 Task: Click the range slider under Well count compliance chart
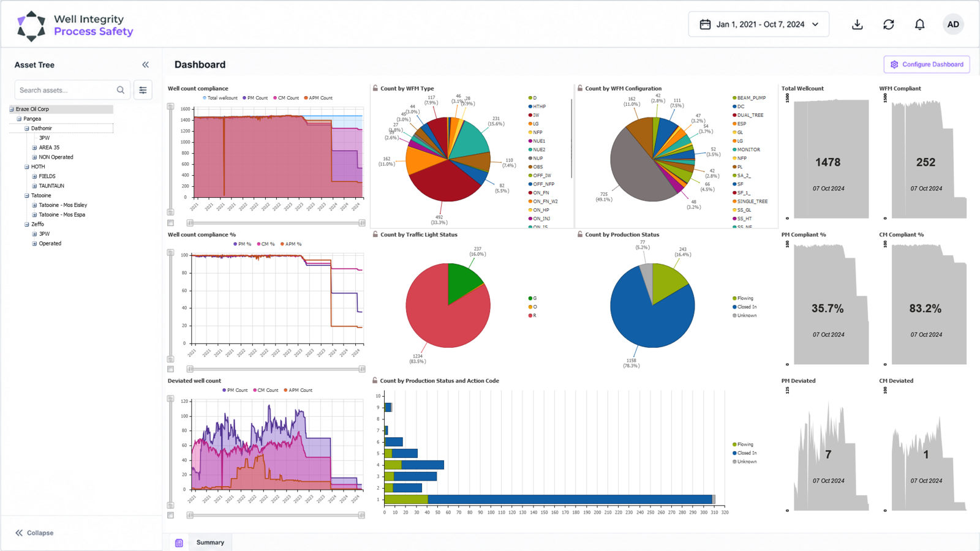276,223
